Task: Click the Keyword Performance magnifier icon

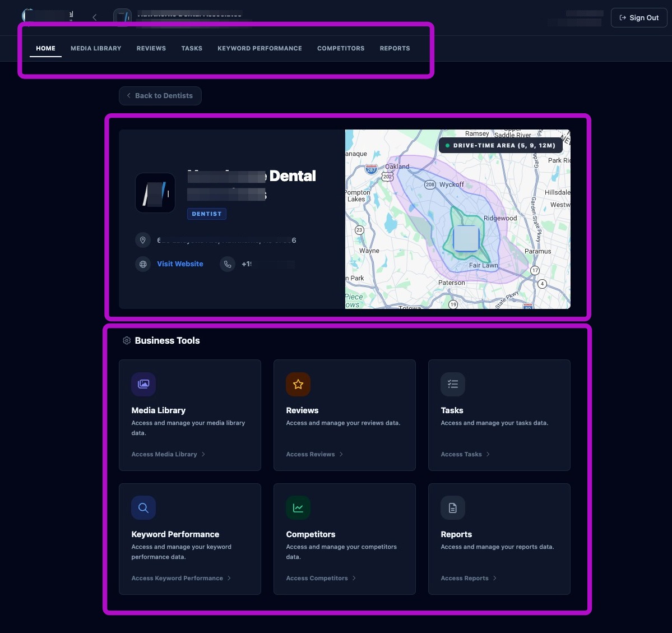Action: [x=143, y=508]
